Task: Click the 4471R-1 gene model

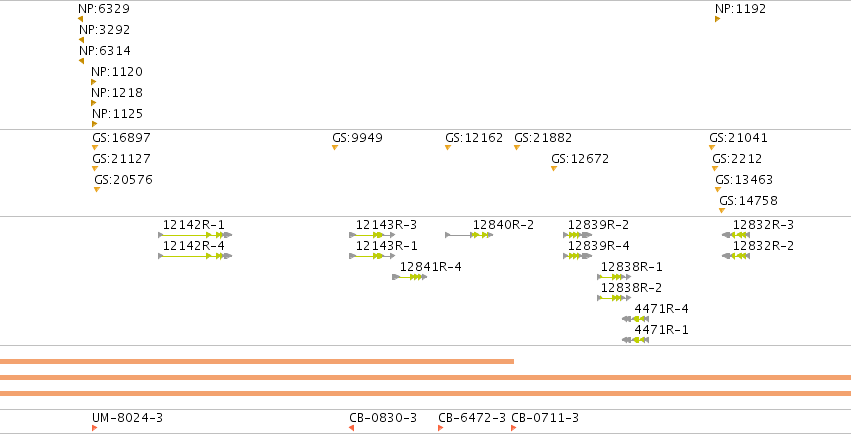Action: pyautogui.click(x=635, y=340)
